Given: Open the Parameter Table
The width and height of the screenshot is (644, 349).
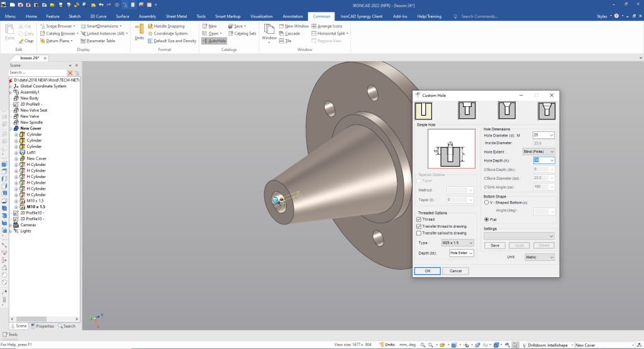Looking at the screenshot, I should click(x=101, y=41).
